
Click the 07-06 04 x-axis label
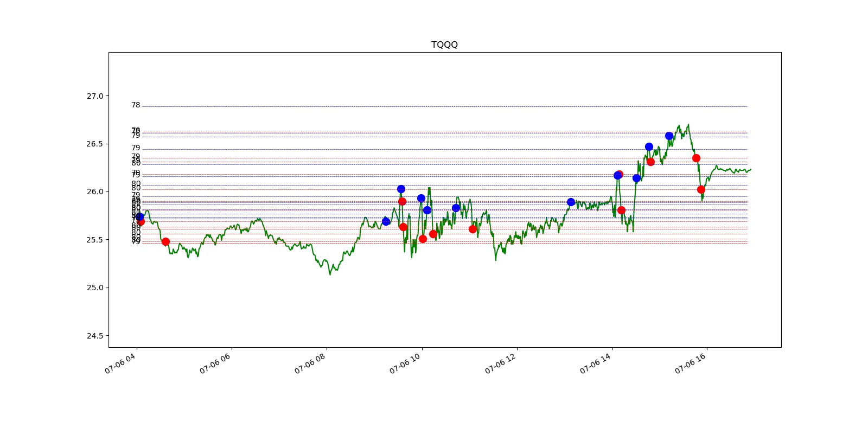point(120,363)
